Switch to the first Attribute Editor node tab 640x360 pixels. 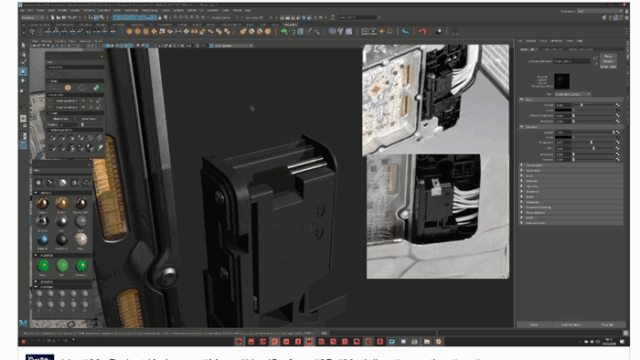[x=528, y=49]
